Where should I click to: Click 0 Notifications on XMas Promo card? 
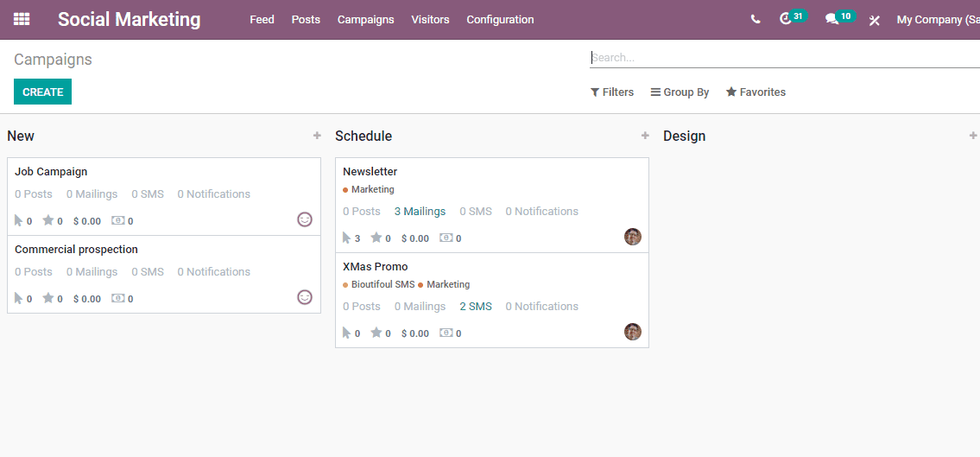click(542, 307)
